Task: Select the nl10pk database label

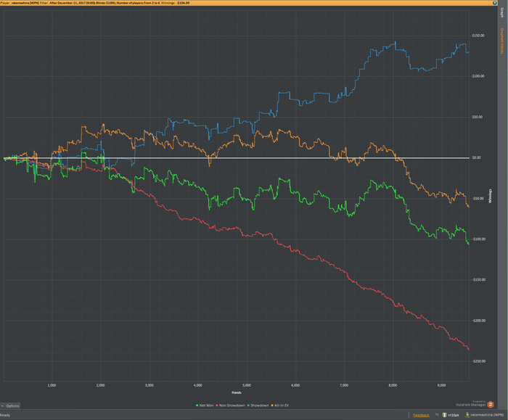Action: click(454, 415)
